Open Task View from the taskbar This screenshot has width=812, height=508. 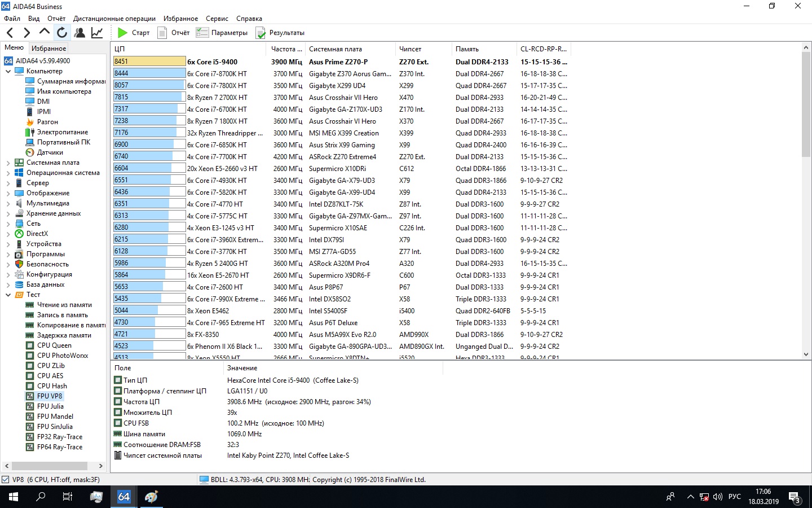(68, 497)
